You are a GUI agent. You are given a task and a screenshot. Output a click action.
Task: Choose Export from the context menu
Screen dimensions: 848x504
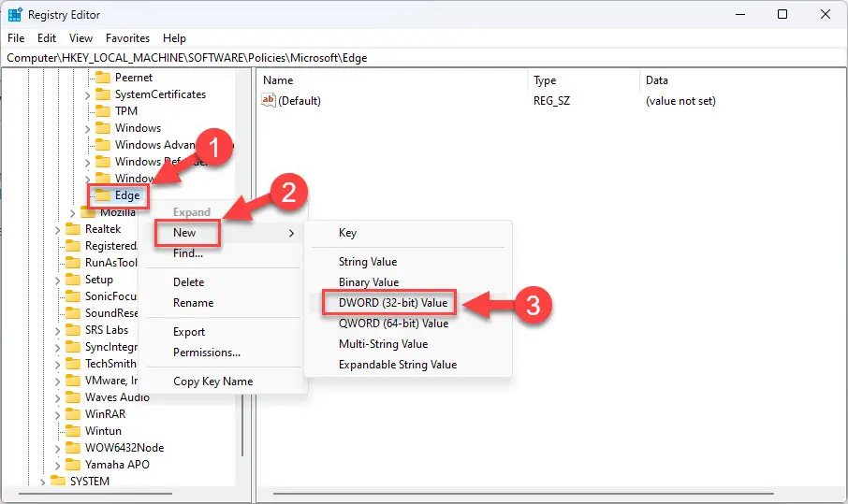(224, 332)
